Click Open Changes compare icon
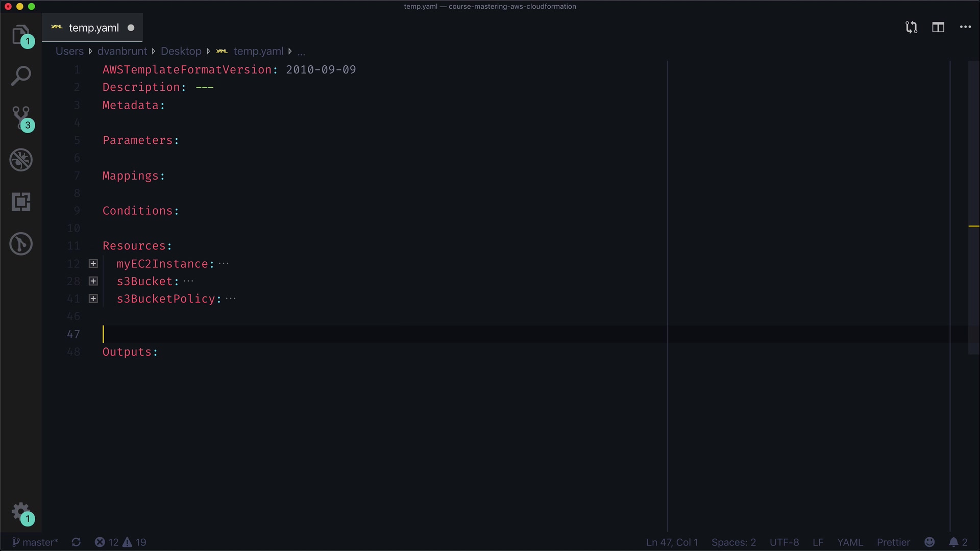 point(911,28)
